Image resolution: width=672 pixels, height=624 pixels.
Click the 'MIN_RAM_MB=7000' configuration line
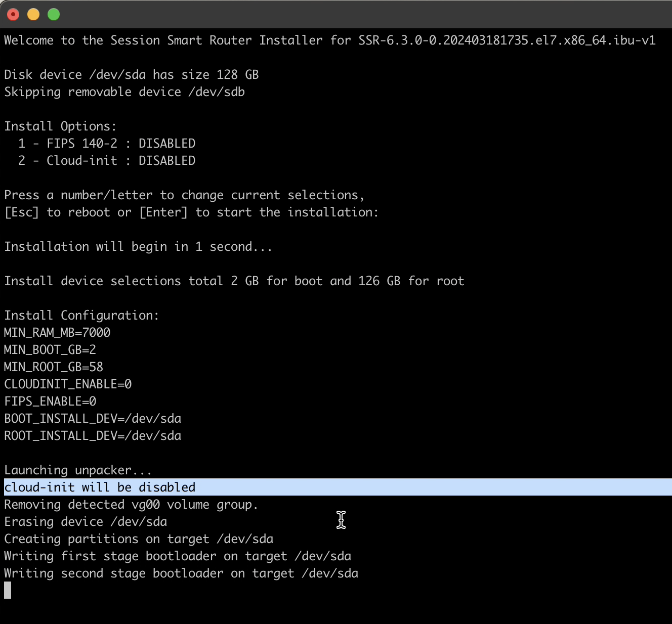pyautogui.click(x=57, y=333)
